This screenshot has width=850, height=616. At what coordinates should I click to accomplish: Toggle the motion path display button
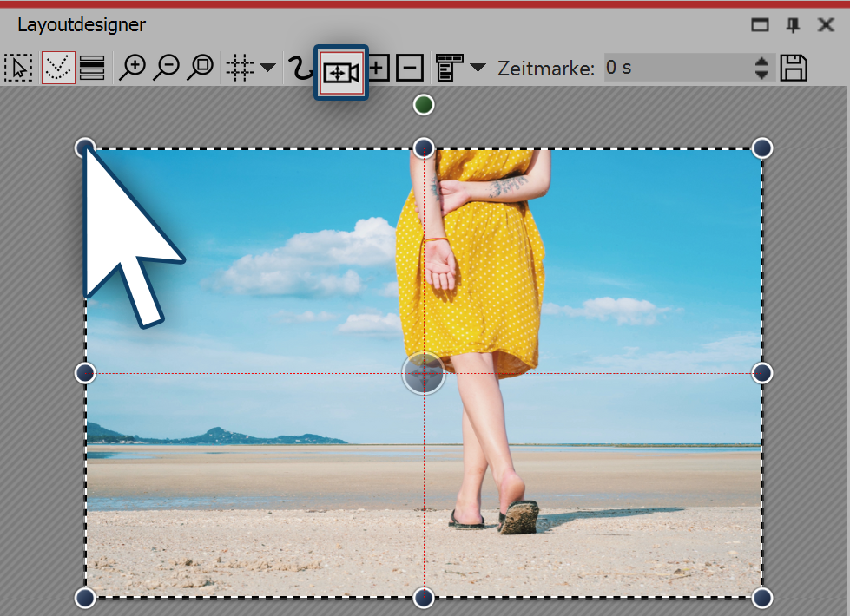click(58, 68)
